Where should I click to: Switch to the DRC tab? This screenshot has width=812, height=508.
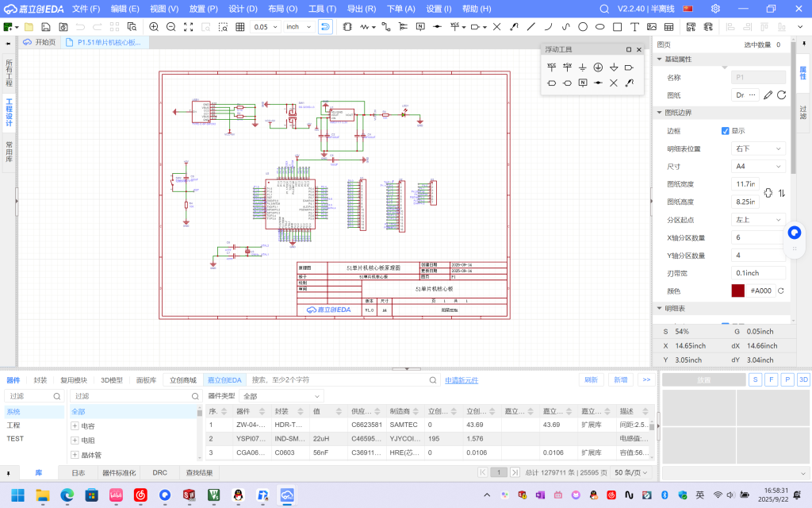[x=159, y=472]
